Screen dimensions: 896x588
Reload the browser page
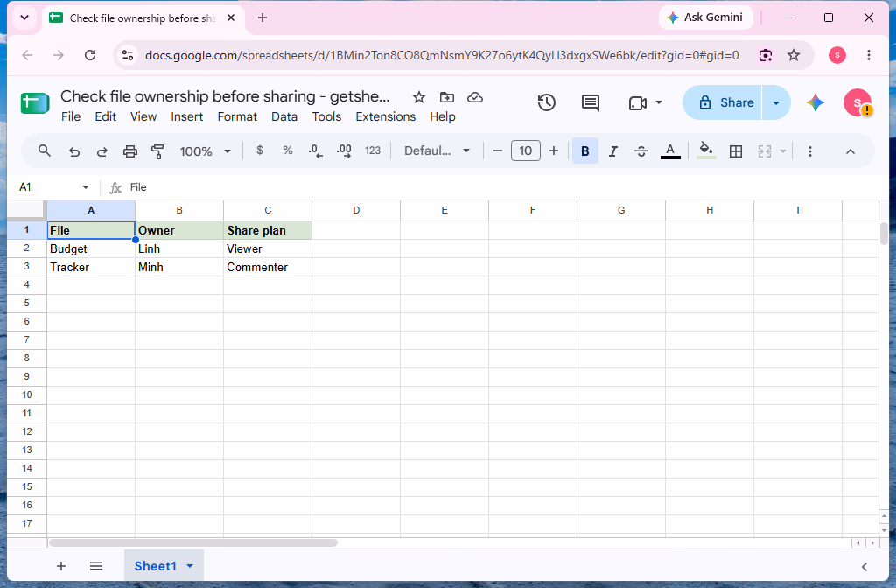pos(90,55)
